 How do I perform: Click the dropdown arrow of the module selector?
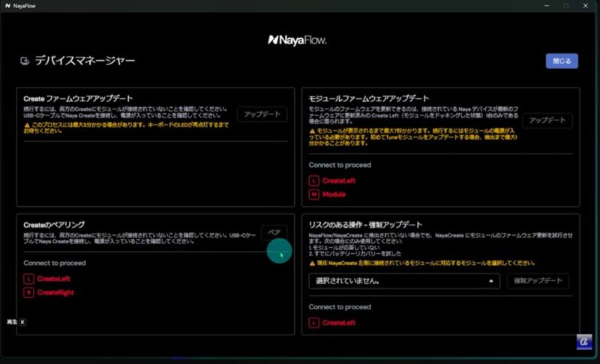491,281
